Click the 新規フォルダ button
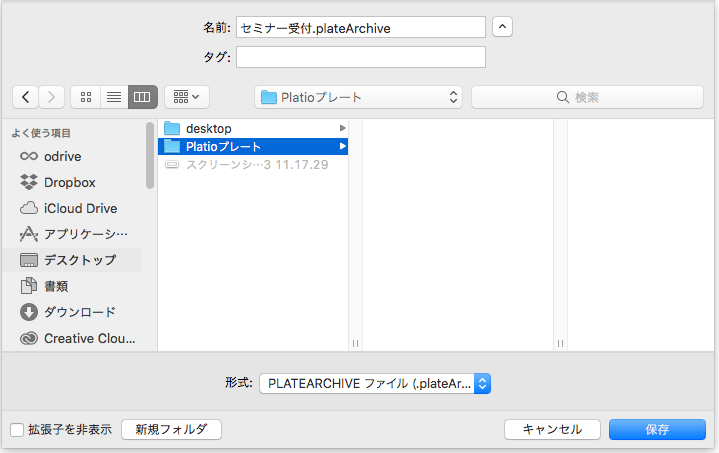The image size is (719, 453). click(171, 429)
